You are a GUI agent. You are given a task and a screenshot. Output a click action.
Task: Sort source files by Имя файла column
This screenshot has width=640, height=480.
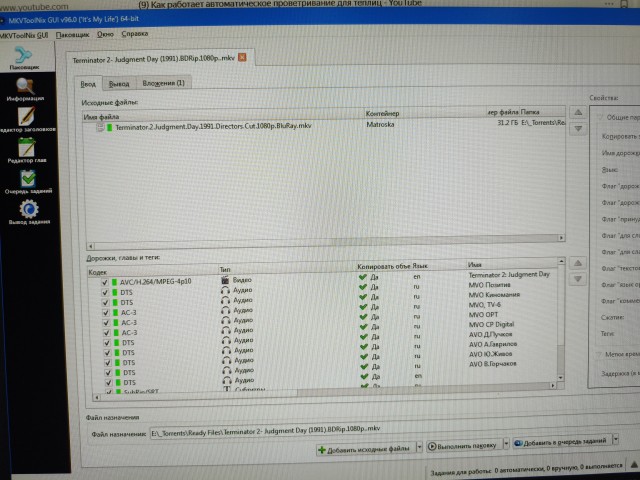click(223, 116)
